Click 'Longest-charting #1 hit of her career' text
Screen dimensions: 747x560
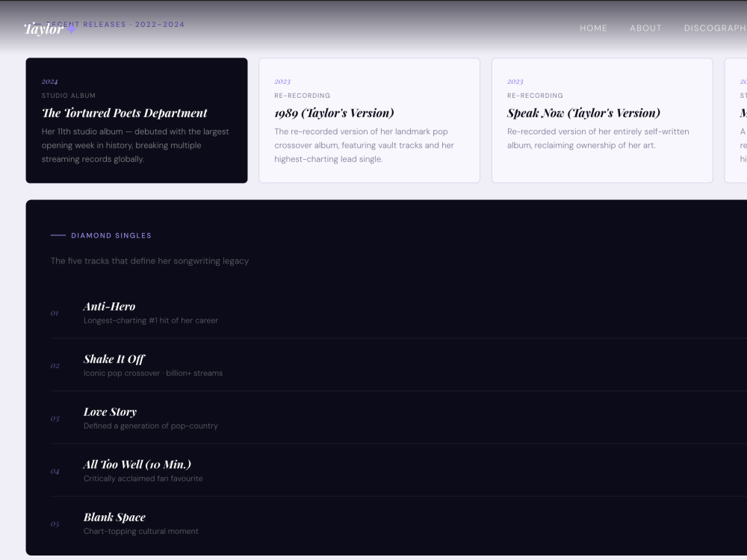[x=151, y=320]
